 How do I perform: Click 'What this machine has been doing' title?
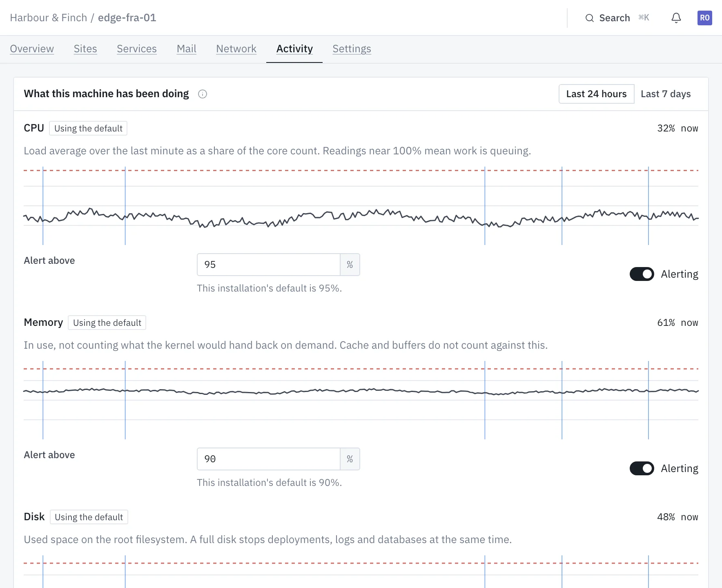(106, 94)
